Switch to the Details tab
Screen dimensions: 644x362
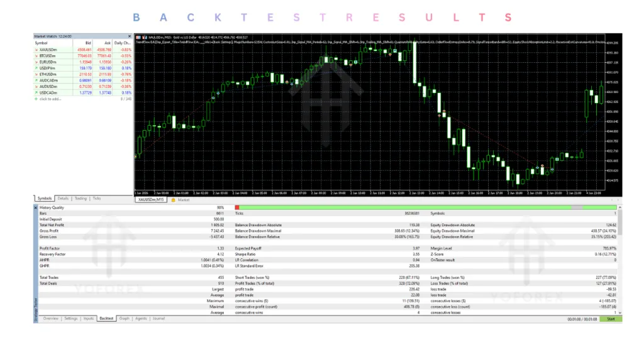(63, 199)
